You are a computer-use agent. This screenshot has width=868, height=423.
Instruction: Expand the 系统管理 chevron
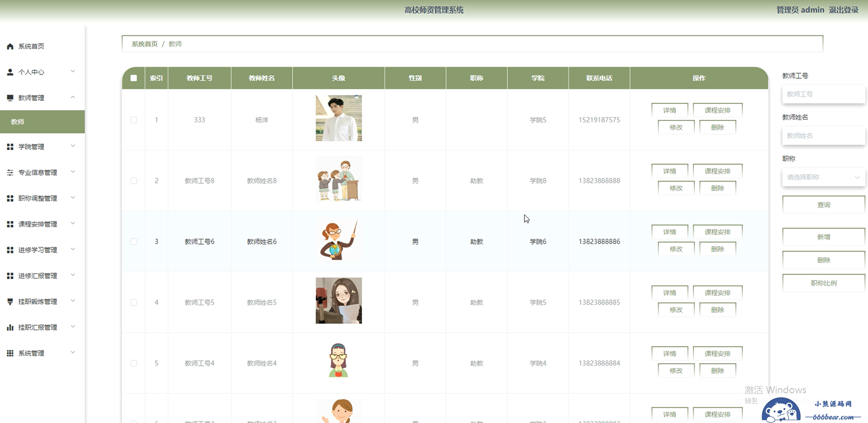click(73, 353)
